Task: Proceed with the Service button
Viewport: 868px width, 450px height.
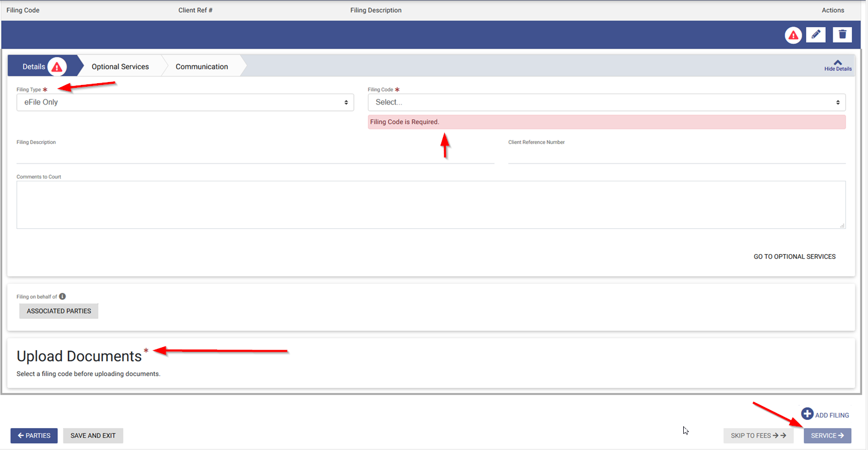Action: click(827, 436)
